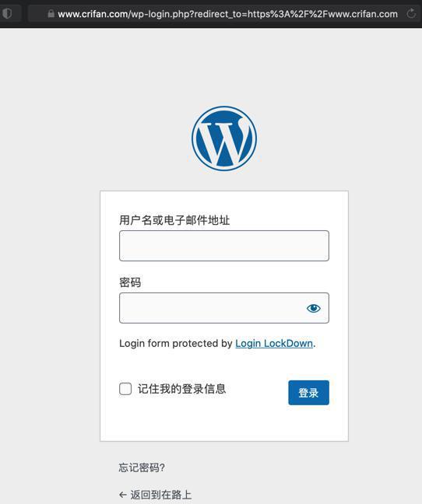Click the WordPress logo

click(224, 138)
